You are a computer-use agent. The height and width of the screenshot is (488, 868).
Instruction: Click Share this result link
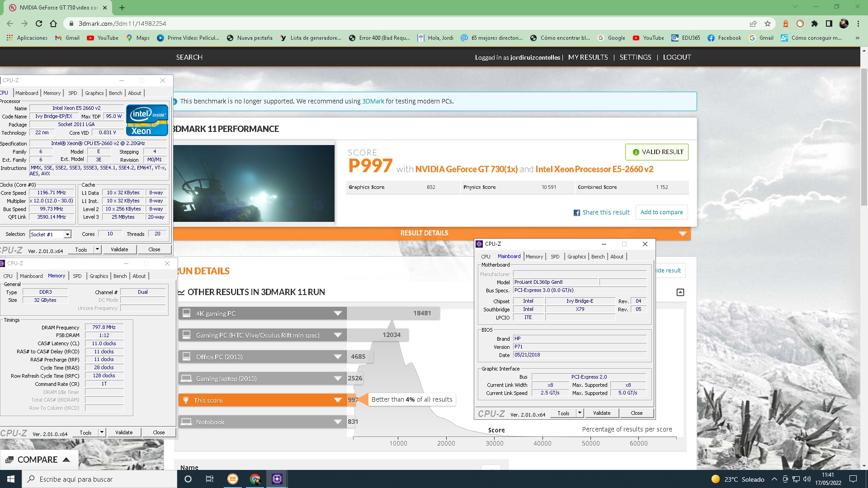pyautogui.click(x=606, y=212)
